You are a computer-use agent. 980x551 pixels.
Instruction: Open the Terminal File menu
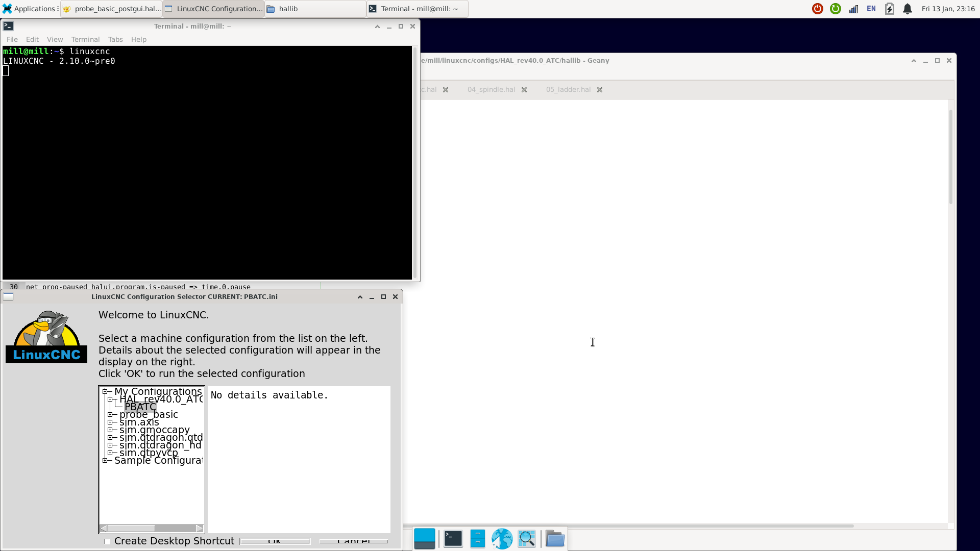point(12,39)
